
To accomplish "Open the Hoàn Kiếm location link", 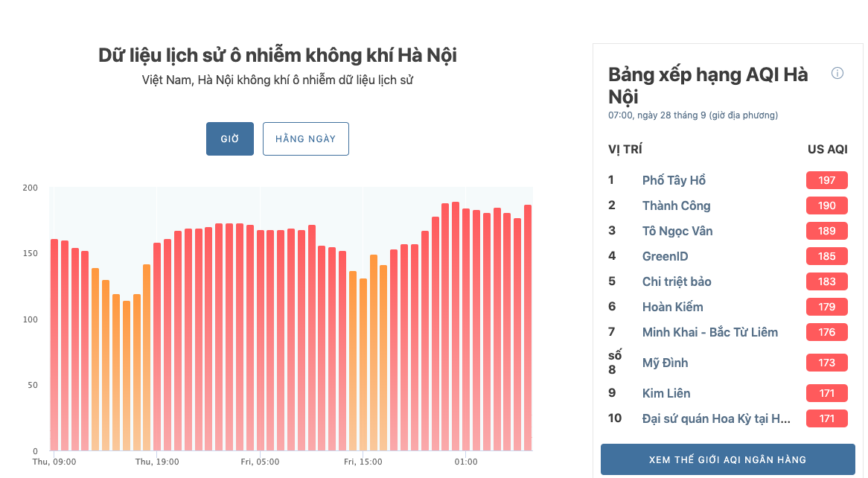I will (673, 307).
